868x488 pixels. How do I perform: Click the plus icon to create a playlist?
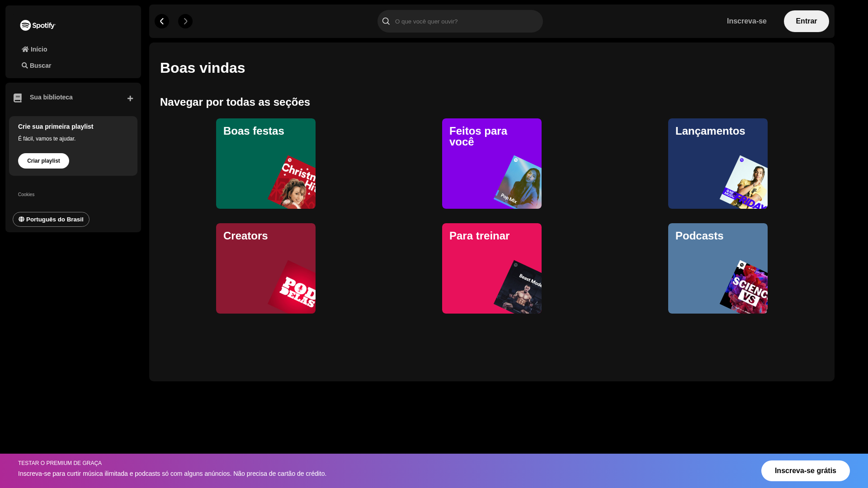(130, 98)
